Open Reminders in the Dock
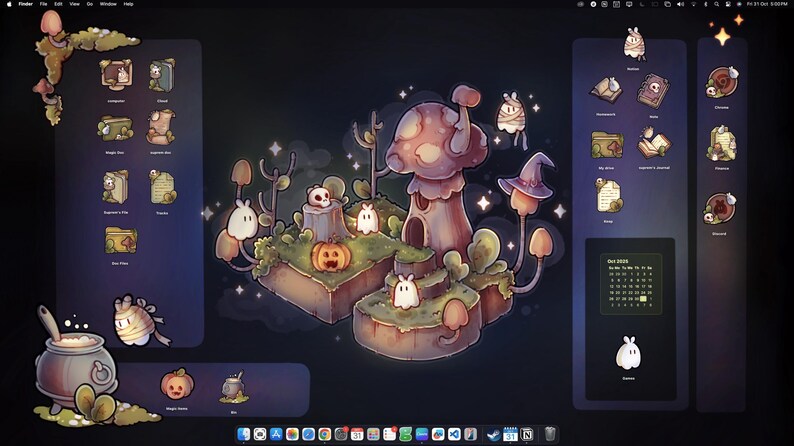The width and height of the screenshot is (794, 446). pyautogui.click(x=389, y=434)
